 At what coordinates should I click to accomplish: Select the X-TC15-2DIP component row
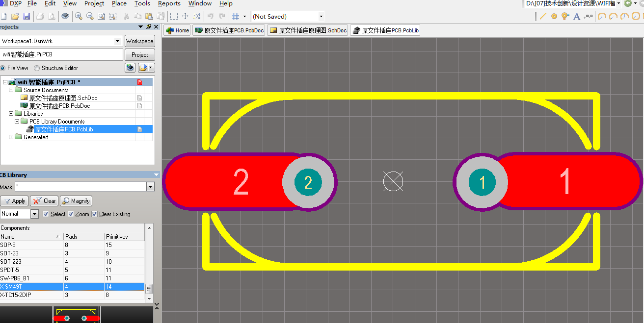73,295
